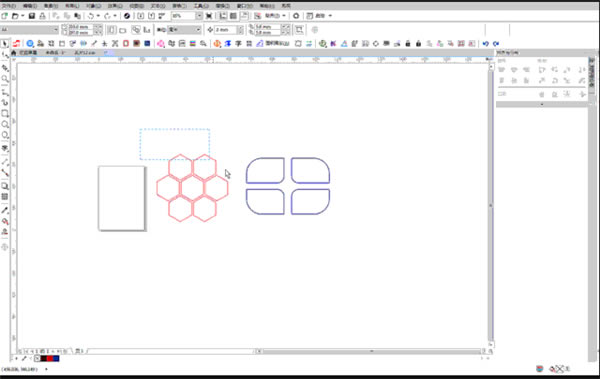This screenshot has width=600, height=379.
Task: Toggle the show rulers button
Action: coord(223,16)
